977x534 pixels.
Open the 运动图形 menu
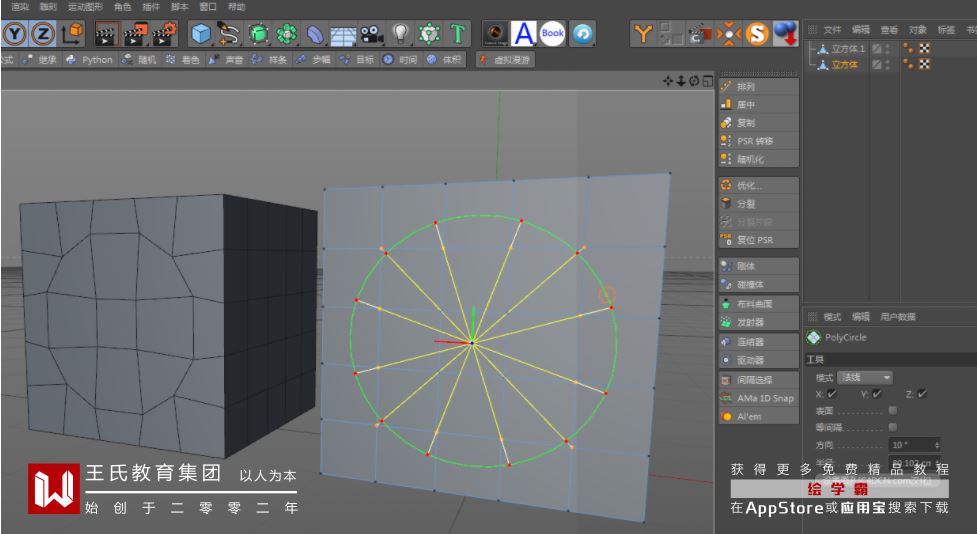click(x=85, y=7)
